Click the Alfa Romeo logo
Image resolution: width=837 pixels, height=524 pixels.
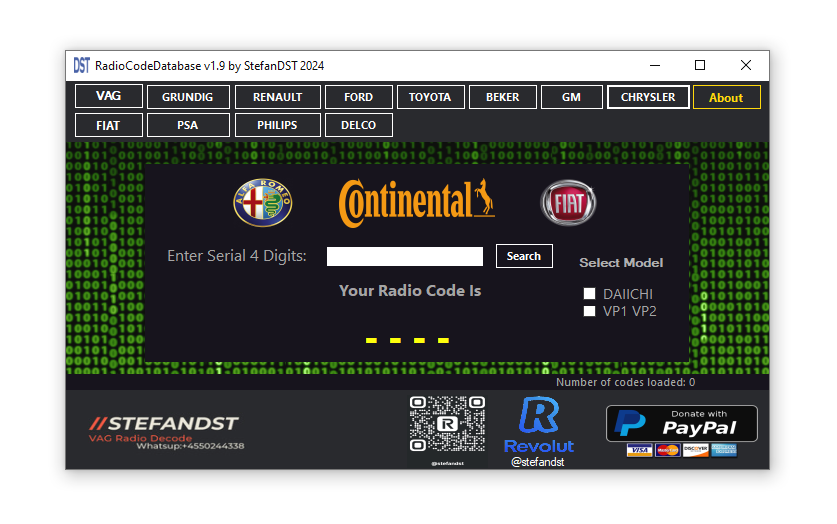click(x=263, y=203)
